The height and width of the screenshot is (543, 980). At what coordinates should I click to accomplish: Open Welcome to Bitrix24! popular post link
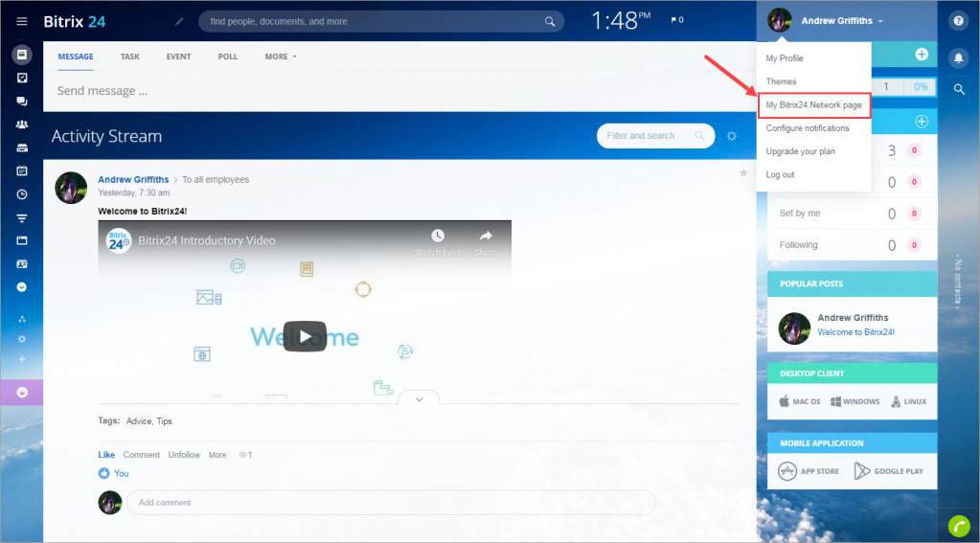(x=855, y=331)
